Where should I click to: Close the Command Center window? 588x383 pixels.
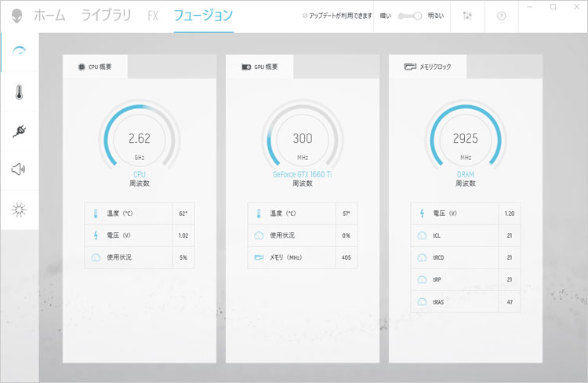pyautogui.click(x=577, y=7)
